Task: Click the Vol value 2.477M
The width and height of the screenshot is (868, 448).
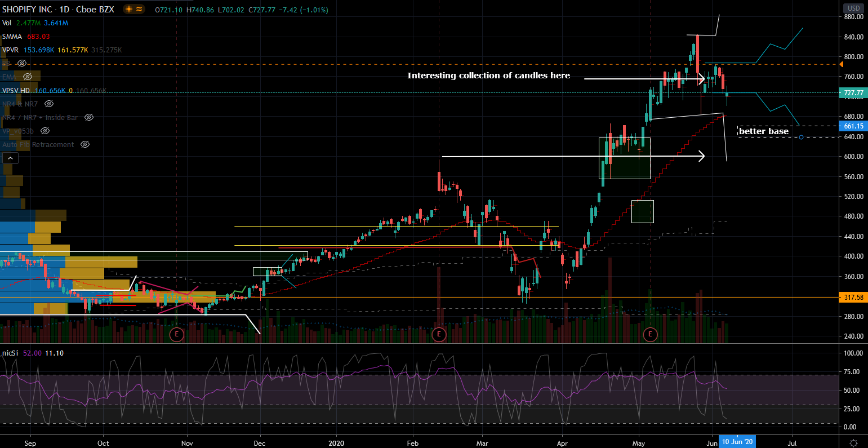Action: point(27,23)
